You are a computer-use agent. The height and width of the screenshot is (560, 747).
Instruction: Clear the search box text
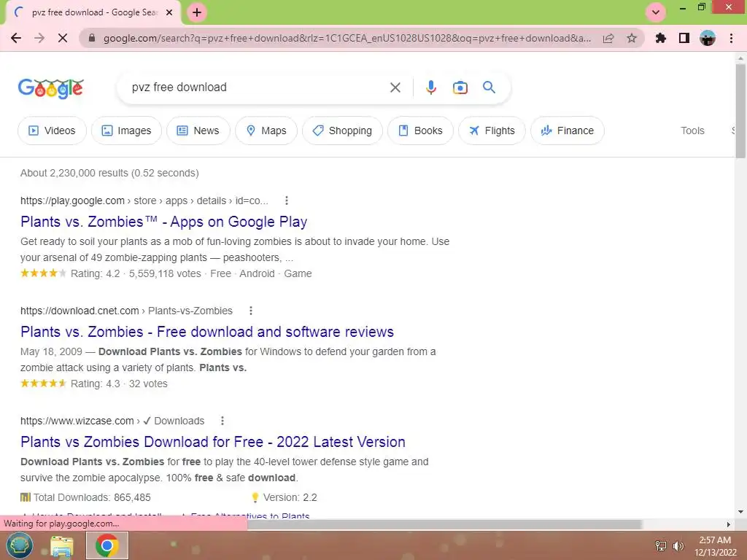coord(395,87)
